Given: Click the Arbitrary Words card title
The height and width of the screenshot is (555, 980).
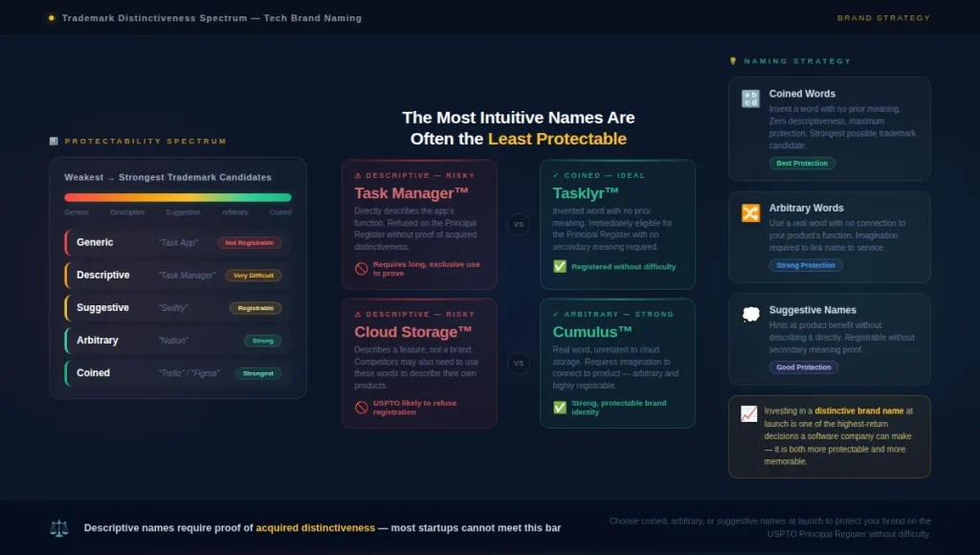Looking at the screenshot, I should [806, 209].
